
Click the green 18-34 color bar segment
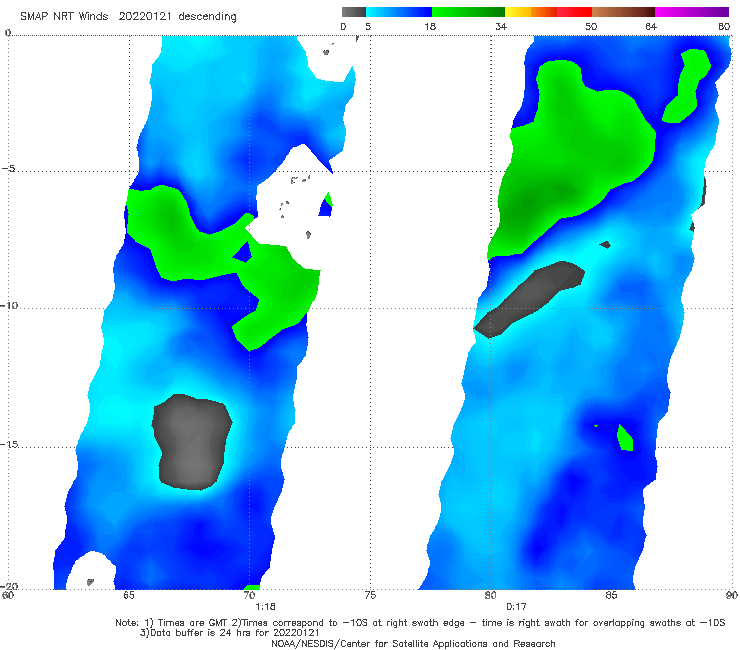click(468, 12)
